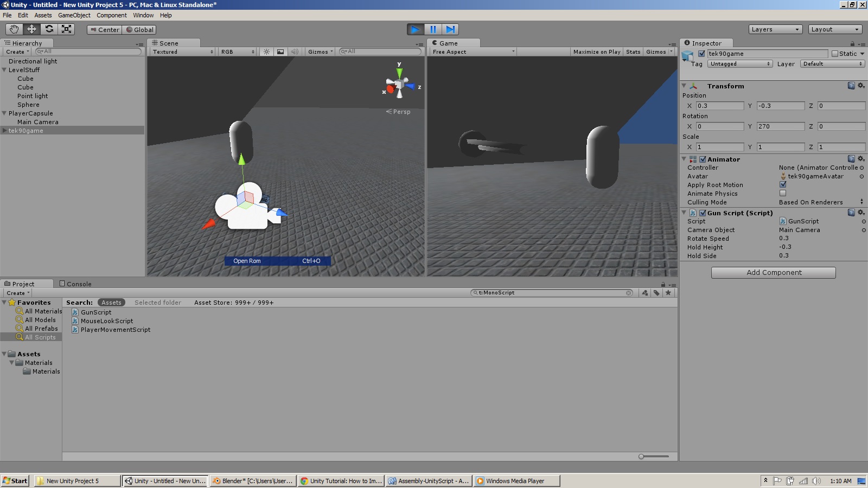
Task: Pick Animator Controller object selector circle
Action: click(861, 168)
